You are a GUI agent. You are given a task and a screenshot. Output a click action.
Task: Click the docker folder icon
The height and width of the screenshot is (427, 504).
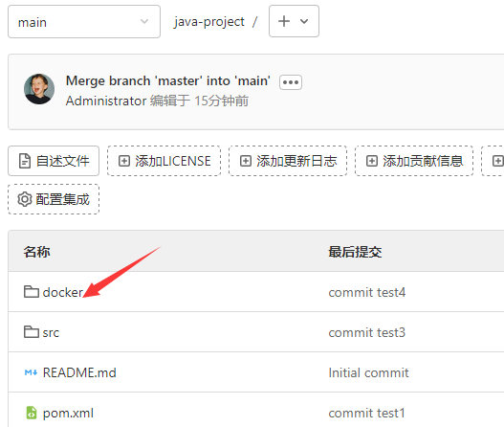(32, 292)
